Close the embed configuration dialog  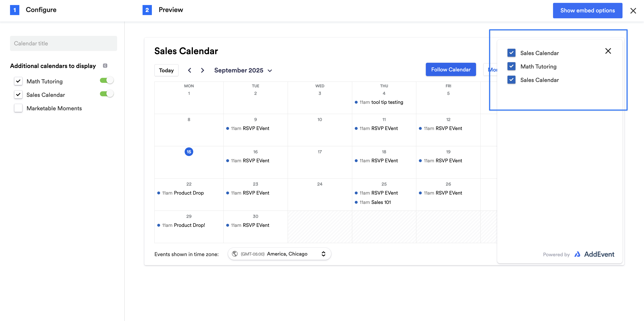633,11
